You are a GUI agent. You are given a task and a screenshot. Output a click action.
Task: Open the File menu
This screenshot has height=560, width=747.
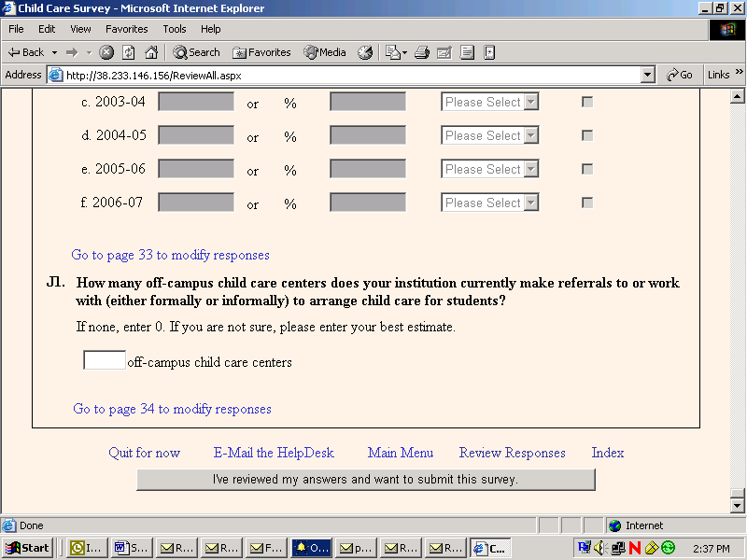16,29
